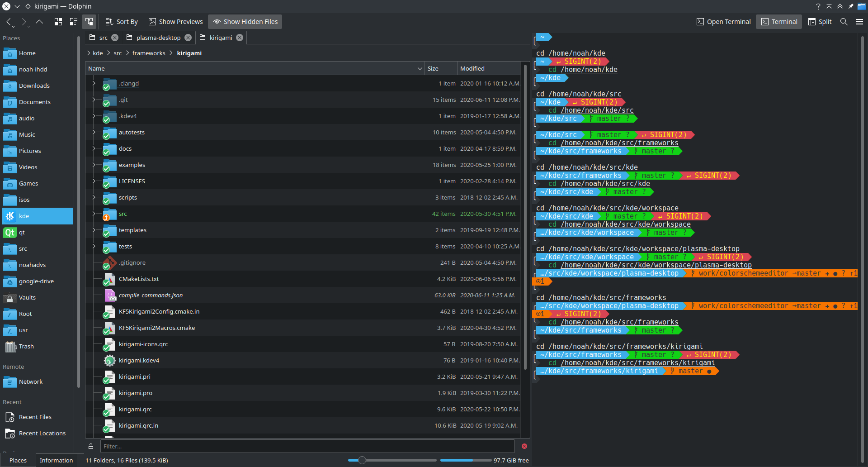Click in the Filter input field
Image resolution: width=868 pixels, height=467 pixels.
pos(307,446)
